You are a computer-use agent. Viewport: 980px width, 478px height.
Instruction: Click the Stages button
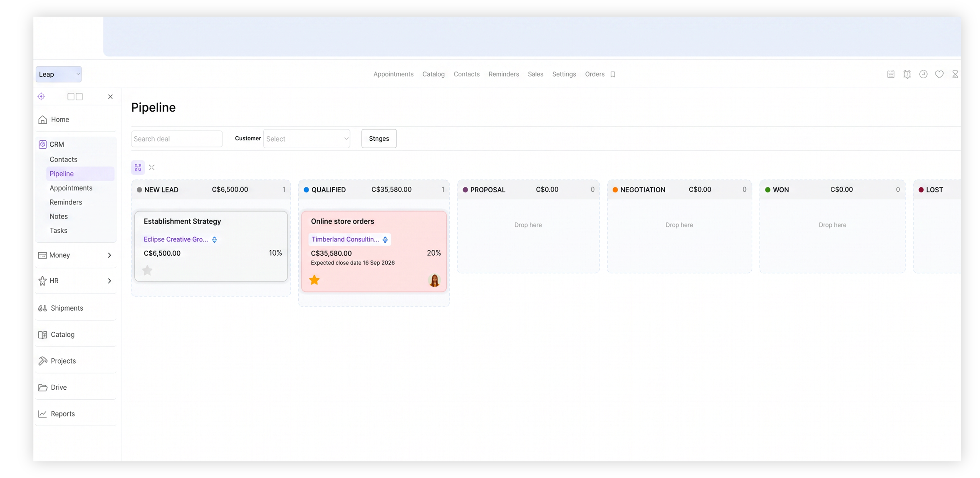pyautogui.click(x=379, y=139)
